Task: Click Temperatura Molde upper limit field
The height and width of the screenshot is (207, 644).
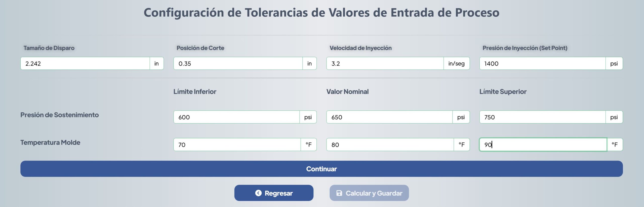Action: pos(543,145)
